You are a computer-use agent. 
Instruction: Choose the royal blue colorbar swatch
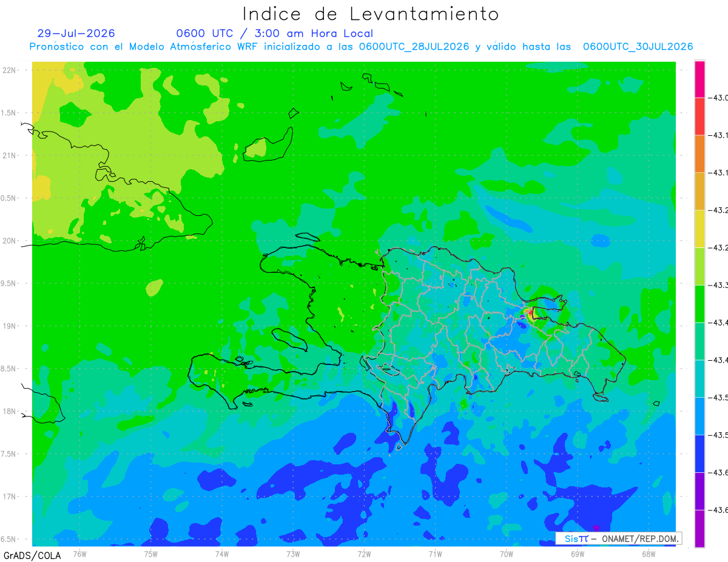click(699, 454)
